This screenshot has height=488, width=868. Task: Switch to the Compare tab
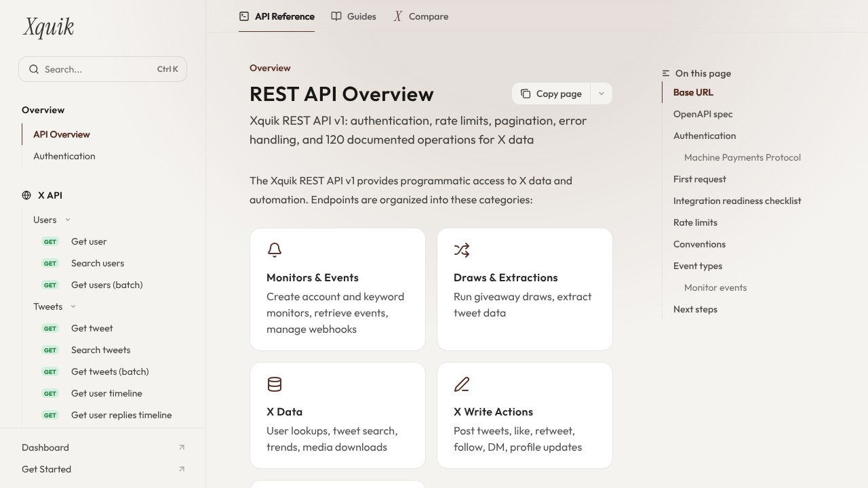tap(420, 16)
